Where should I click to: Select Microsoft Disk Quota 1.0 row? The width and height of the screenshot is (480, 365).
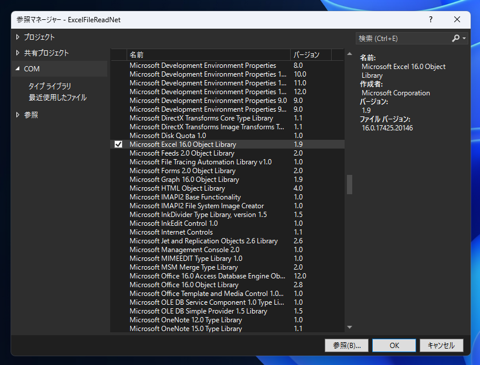click(227, 136)
